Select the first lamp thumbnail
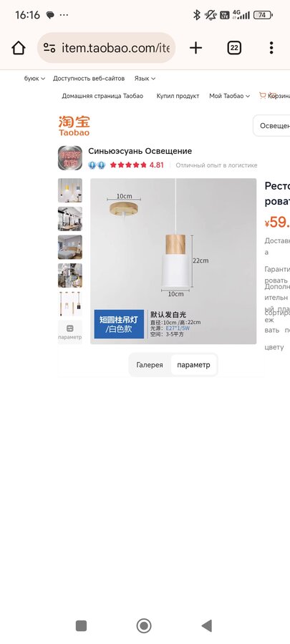Image resolution: width=290 pixels, height=644 pixels. point(70,190)
